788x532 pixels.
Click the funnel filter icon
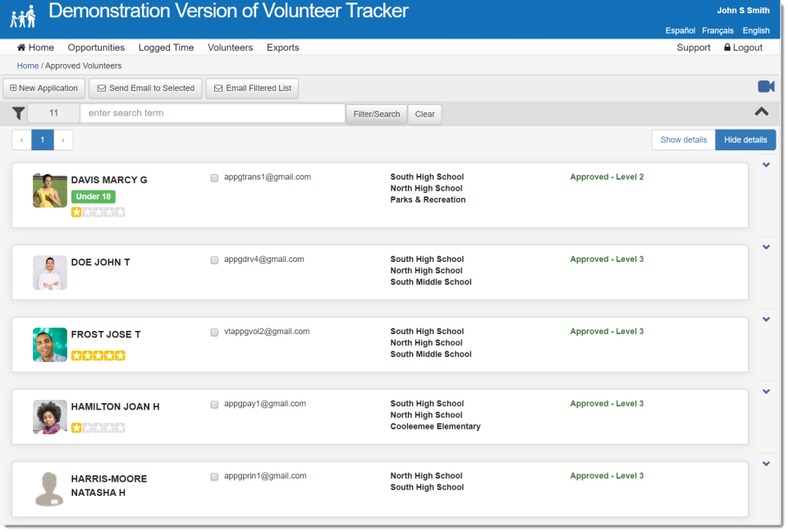[x=19, y=113]
